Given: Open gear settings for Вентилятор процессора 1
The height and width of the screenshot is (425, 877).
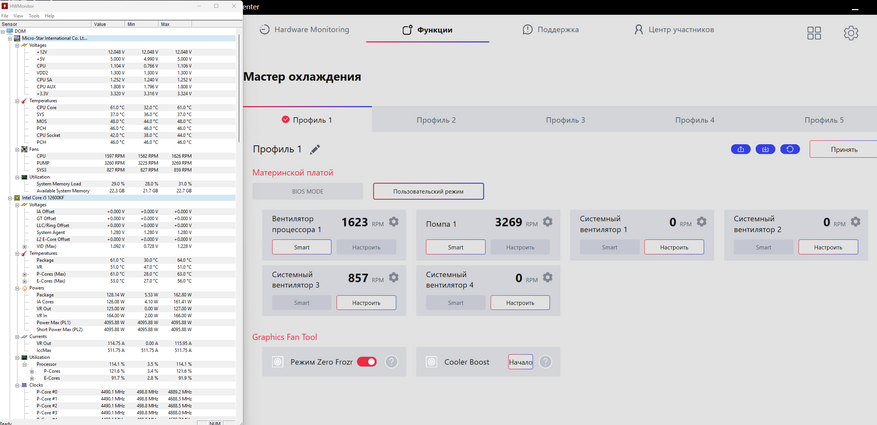Looking at the screenshot, I should tap(394, 222).
